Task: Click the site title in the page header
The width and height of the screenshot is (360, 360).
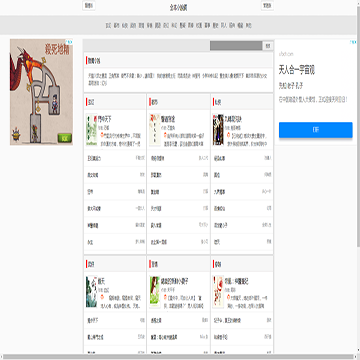Action: point(178,8)
